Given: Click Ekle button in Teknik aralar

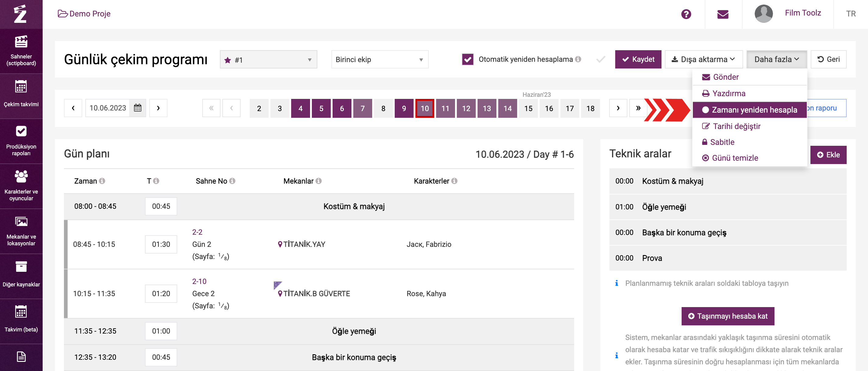Looking at the screenshot, I should (828, 155).
